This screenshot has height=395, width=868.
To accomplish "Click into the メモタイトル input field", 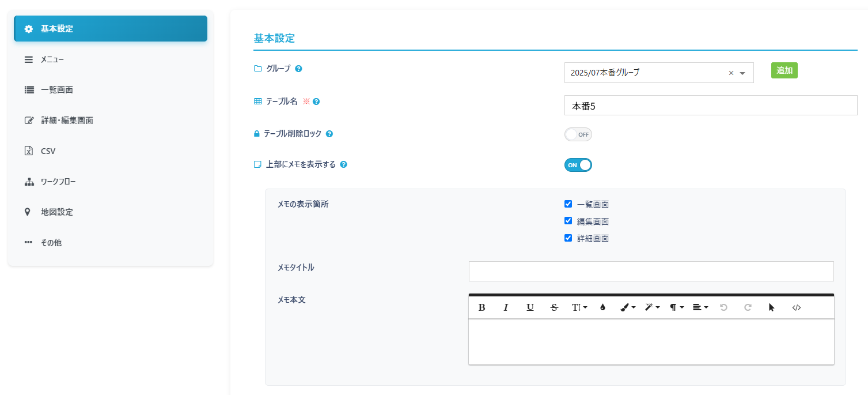I will [x=651, y=271].
